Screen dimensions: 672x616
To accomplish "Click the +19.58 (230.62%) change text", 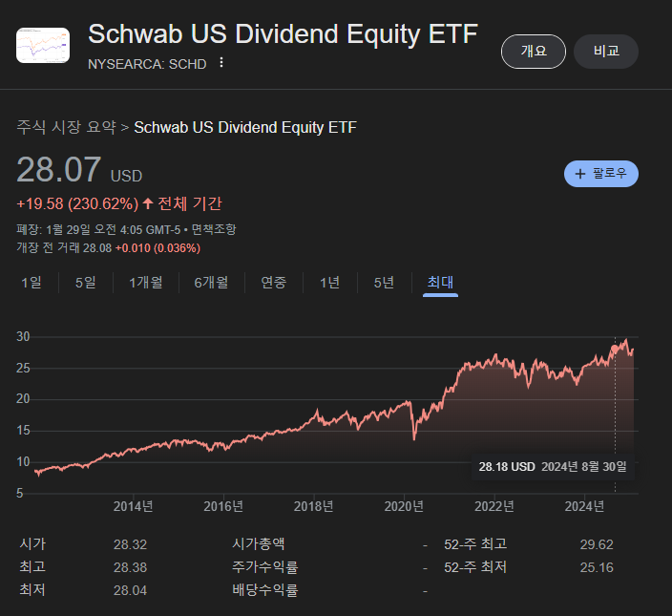I will 77,203.
